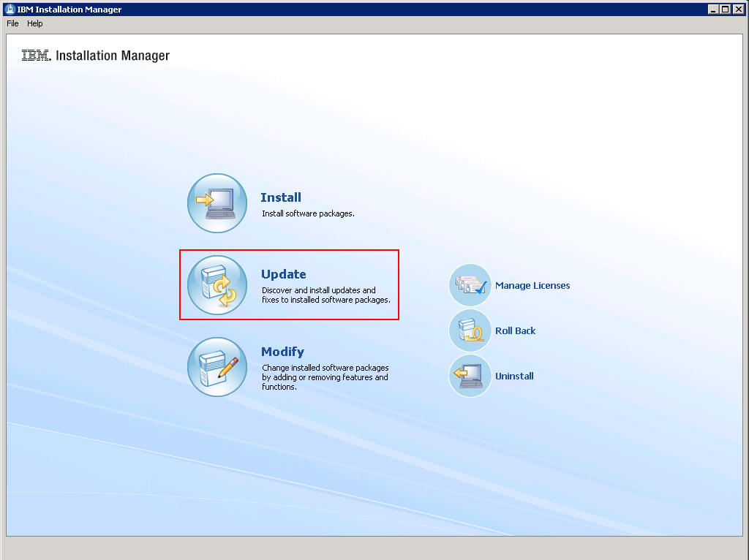Click the IBM Installation Manager logo
Image resolution: width=749 pixels, height=560 pixels.
(x=96, y=56)
